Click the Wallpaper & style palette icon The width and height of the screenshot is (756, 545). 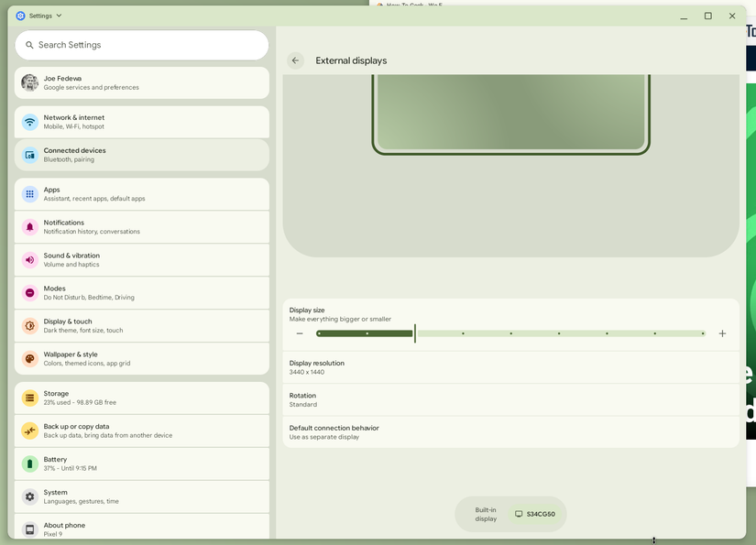click(30, 358)
